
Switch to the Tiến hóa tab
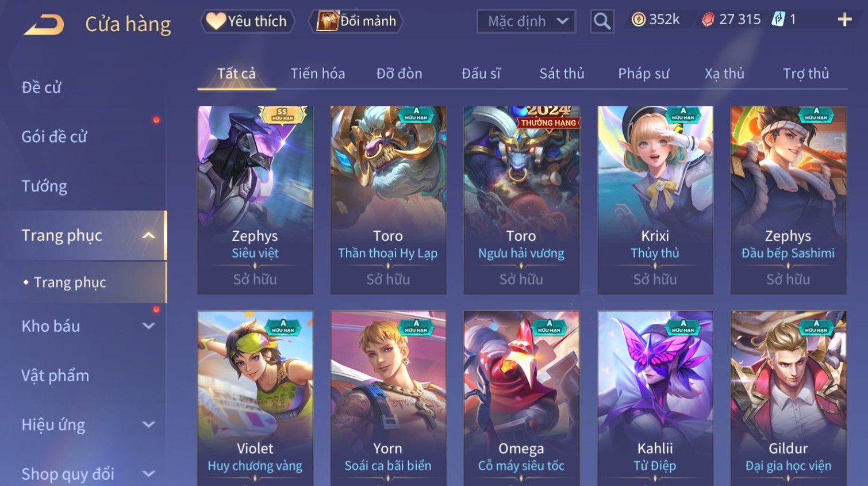point(318,74)
